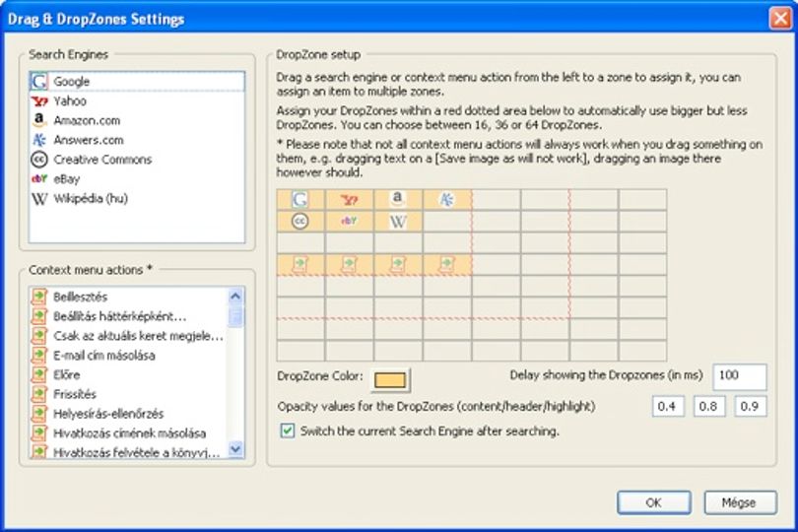Click the context menu list scroll-down arrow
The width and height of the screenshot is (798, 532).
(235, 449)
